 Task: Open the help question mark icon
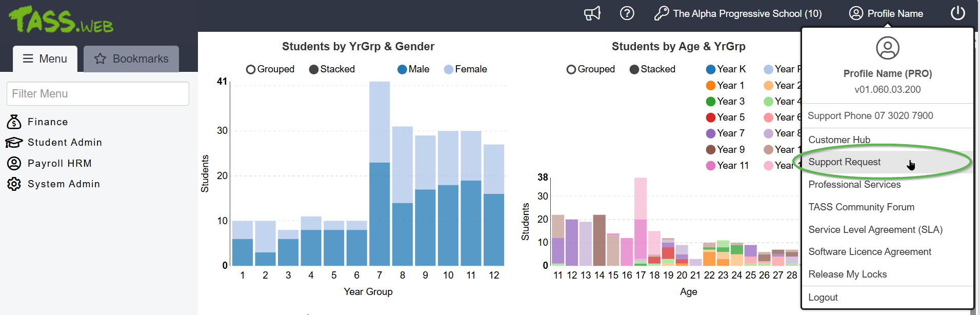(x=627, y=13)
